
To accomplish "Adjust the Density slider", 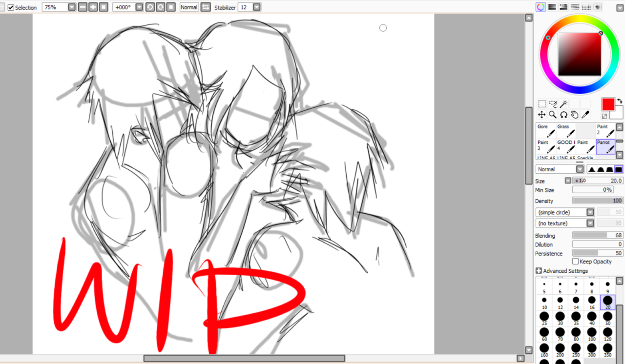I will point(598,201).
